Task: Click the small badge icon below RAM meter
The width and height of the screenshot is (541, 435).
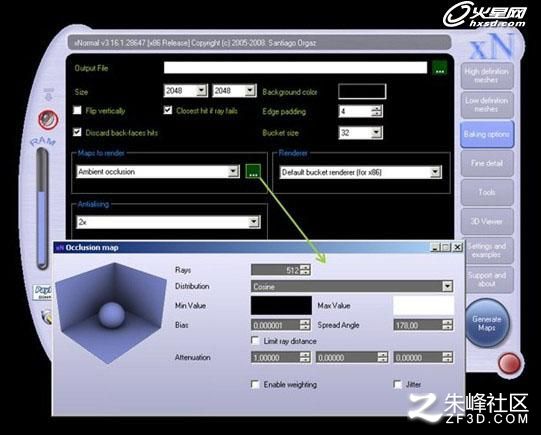Action: coord(43,292)
